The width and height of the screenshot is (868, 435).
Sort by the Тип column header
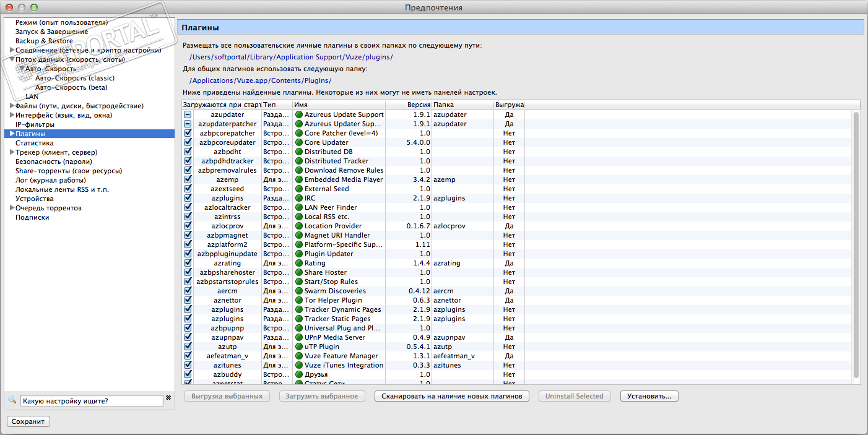click(x=277, y=105)
